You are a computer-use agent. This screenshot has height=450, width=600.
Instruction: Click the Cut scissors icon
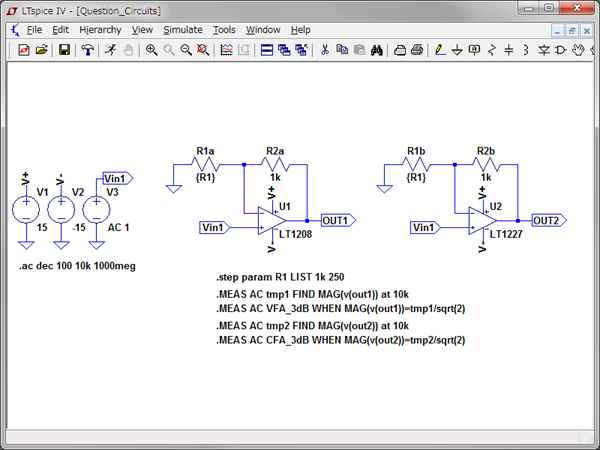(325, 49)
